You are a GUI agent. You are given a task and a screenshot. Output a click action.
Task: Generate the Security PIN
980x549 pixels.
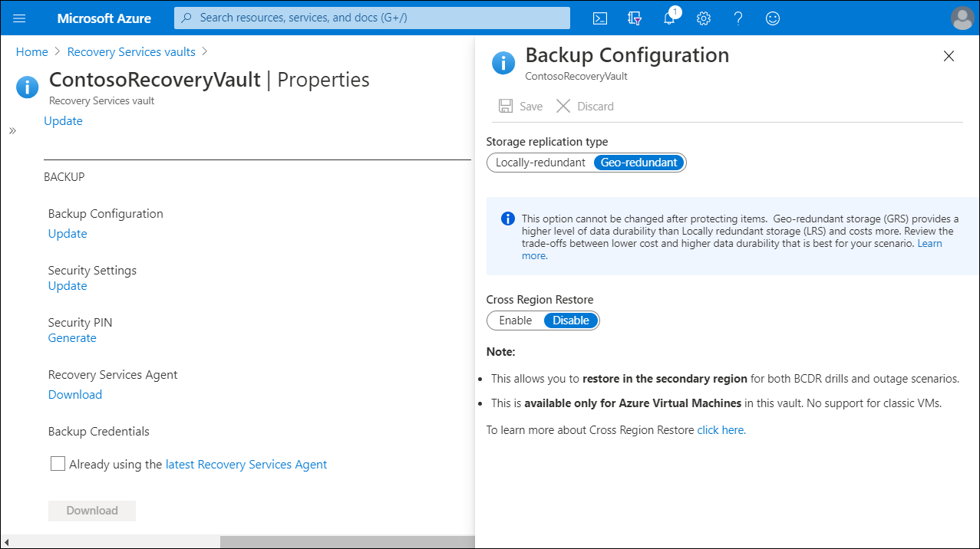click(72, 338)
